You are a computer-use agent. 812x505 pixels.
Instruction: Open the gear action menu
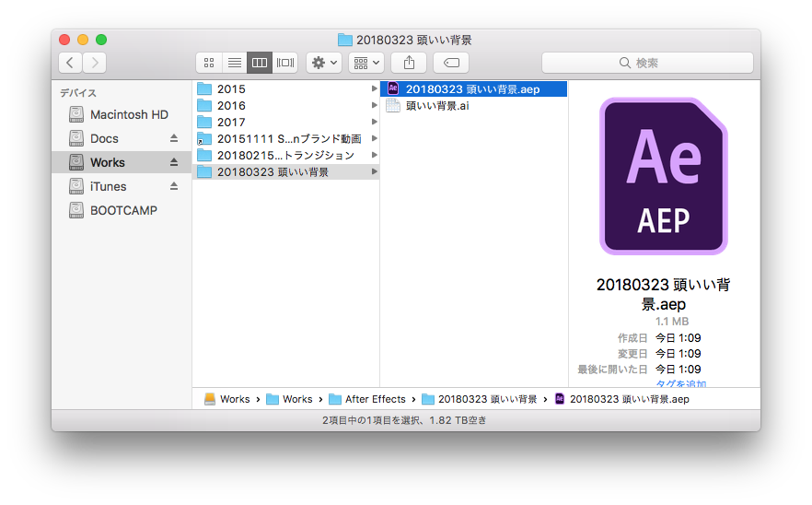(x=324, y=63)
